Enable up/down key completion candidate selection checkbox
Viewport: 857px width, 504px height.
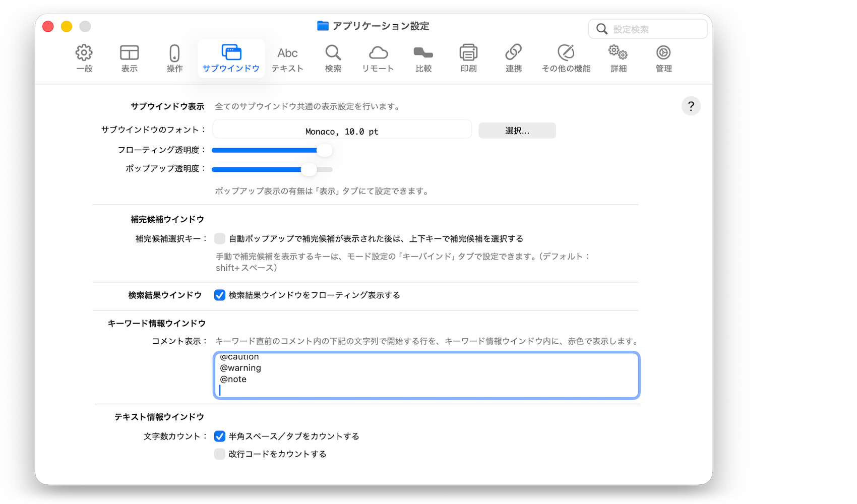[x=220, y=238]
